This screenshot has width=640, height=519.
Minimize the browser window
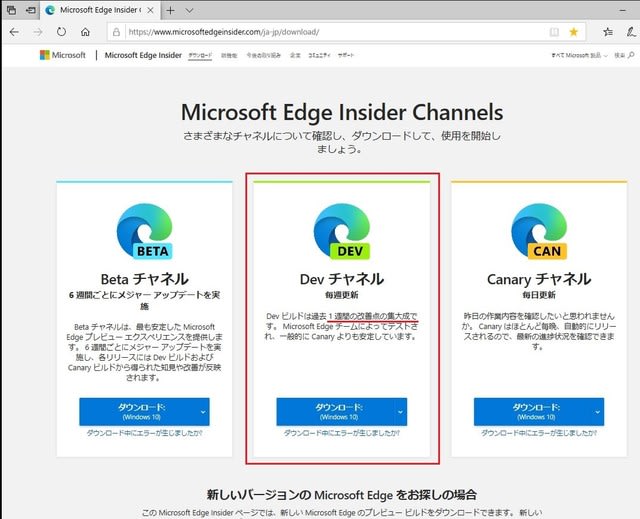pos(623,11)
